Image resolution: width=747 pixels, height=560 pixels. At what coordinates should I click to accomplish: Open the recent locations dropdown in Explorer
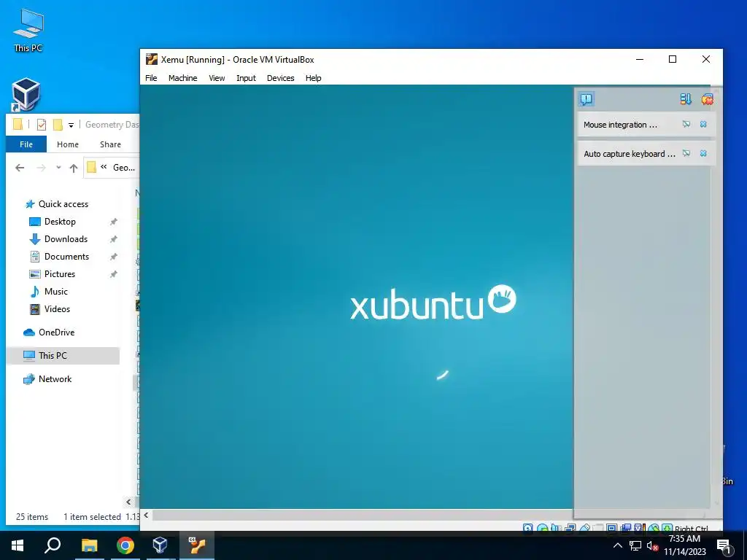click(58, 168)
